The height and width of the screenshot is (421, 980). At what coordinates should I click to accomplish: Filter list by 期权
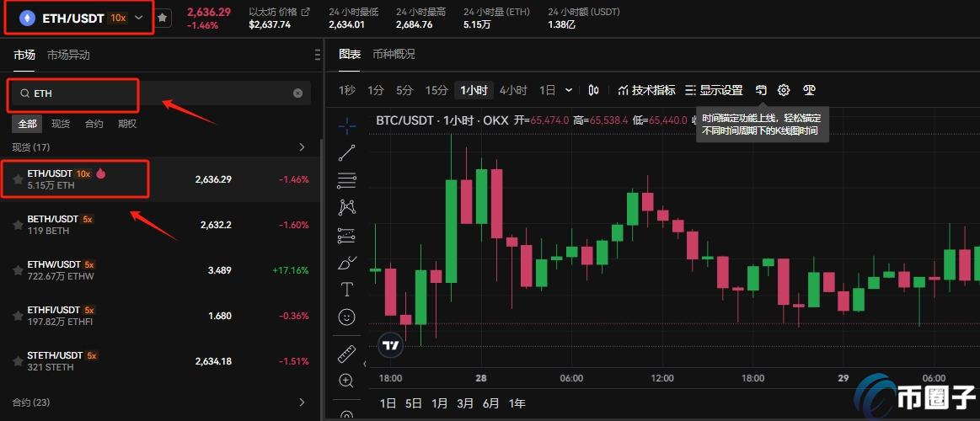(x=127, y=124)
